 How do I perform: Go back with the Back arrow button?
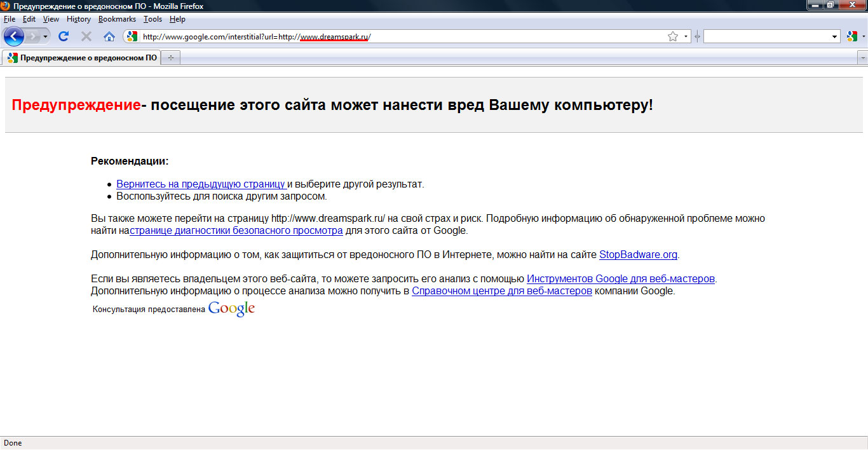click(x=13, y=36)
